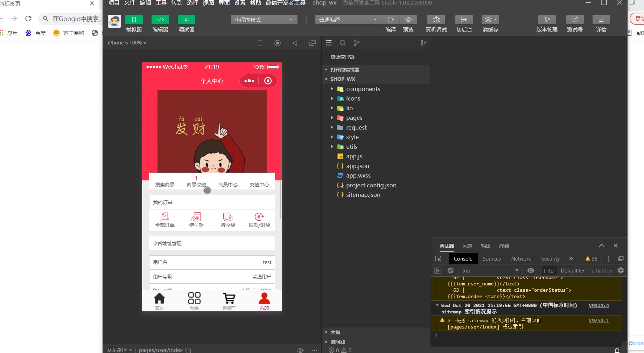
Task: Toggle the debugger panel button (调试器)
Action: click(186, 20)
